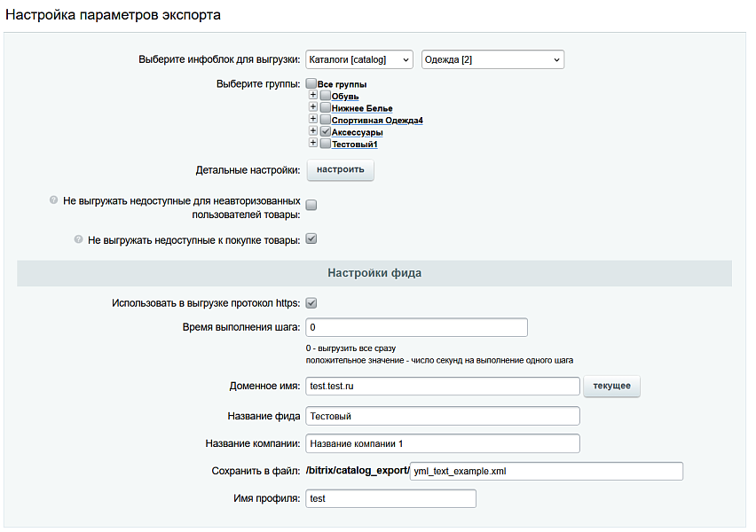This screenshot has width=756, height=532.
Task: Enable hiding products from unauthorized users
Action: click(x=311, y=206)
